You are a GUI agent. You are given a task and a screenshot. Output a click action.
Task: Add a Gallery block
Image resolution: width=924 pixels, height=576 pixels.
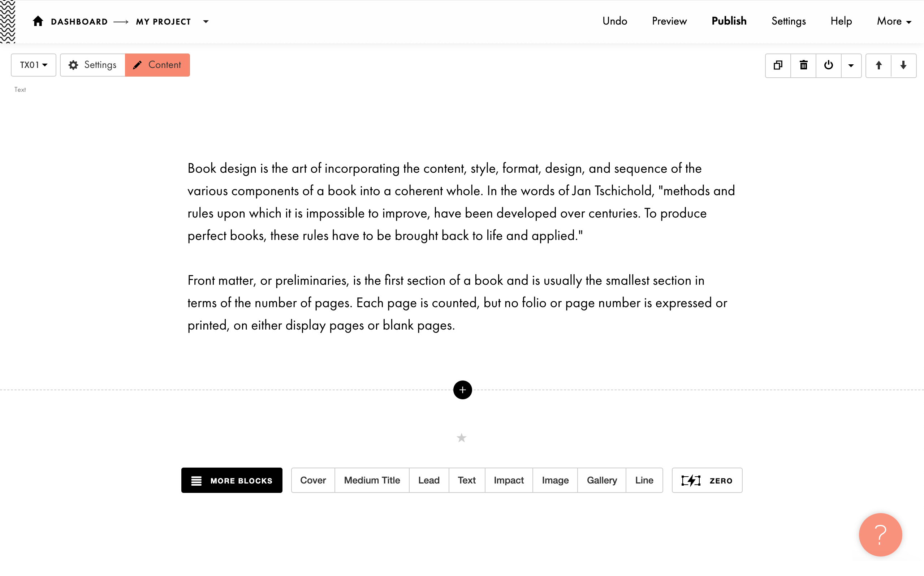[x=601, y=480]
